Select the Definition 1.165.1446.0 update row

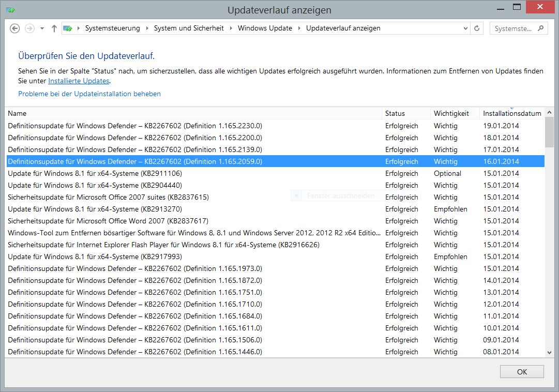pyautogui.click(x=275, y=352)
